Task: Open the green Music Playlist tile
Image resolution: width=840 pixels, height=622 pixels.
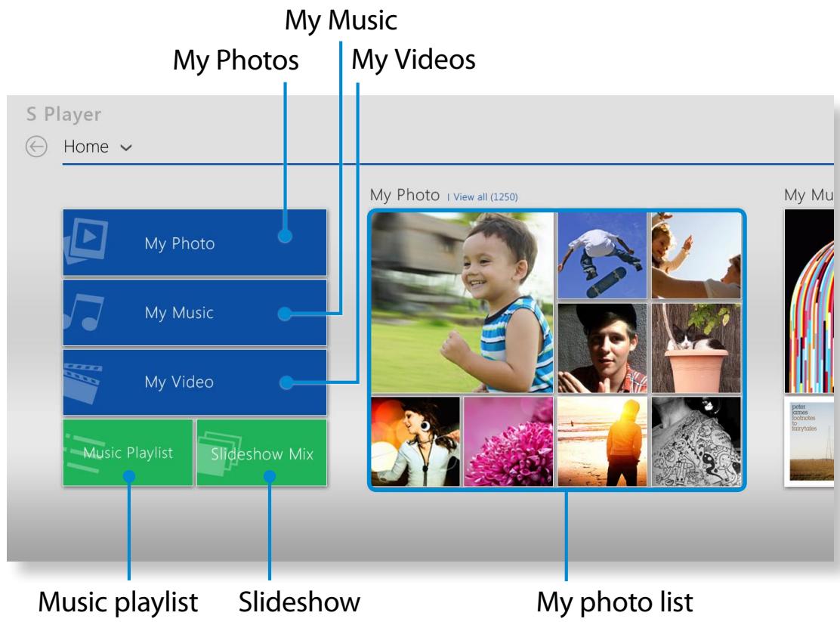Action: coord(128,453)
